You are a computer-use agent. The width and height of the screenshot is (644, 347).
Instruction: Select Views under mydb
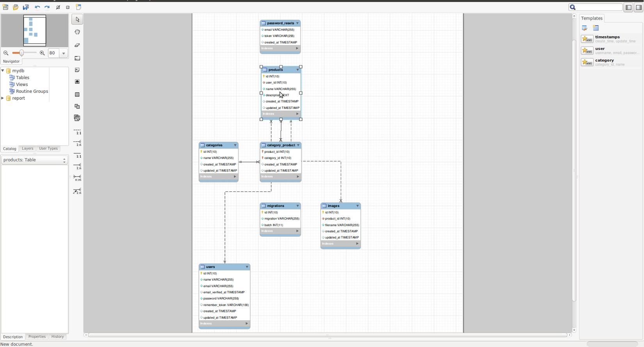pyautogui.click(x=22, y=85)
